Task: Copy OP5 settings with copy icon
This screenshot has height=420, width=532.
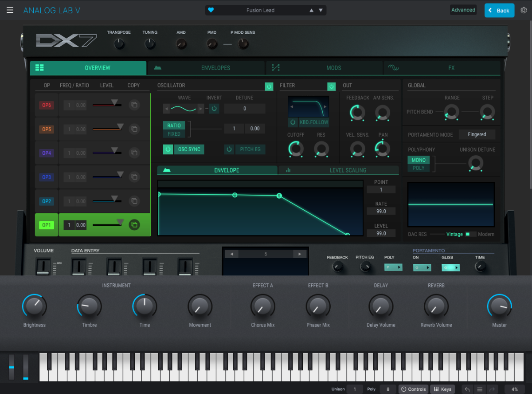Action: pos(134,129)
